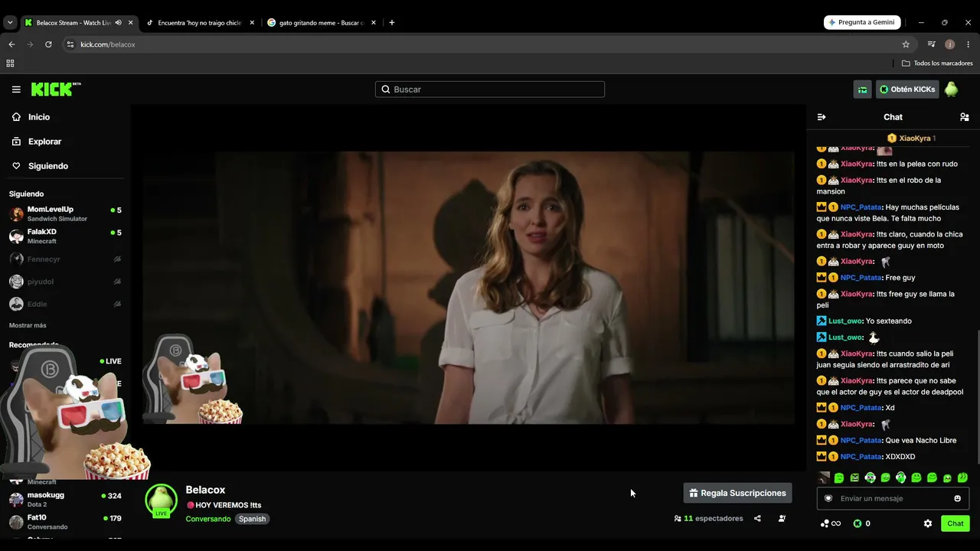View site information icon in address bar
Image resolution: width=980 pixels, height=551 pixels.
(70, 44)
